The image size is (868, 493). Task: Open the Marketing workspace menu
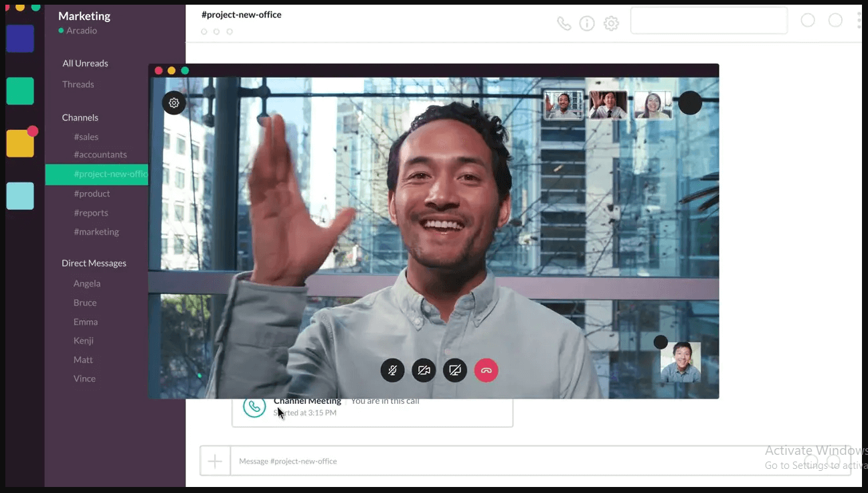click(x=84, y=16)
